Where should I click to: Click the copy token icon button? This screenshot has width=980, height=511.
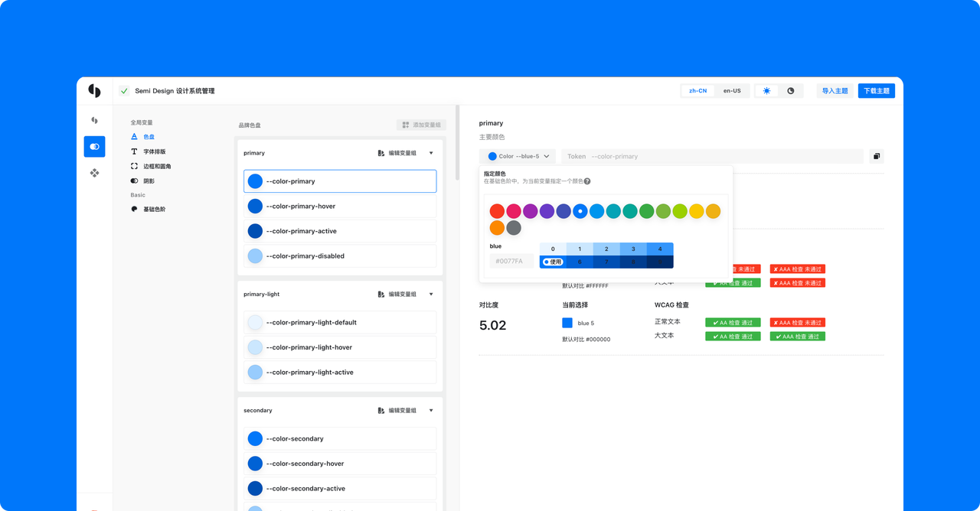[x=877, y=156]
